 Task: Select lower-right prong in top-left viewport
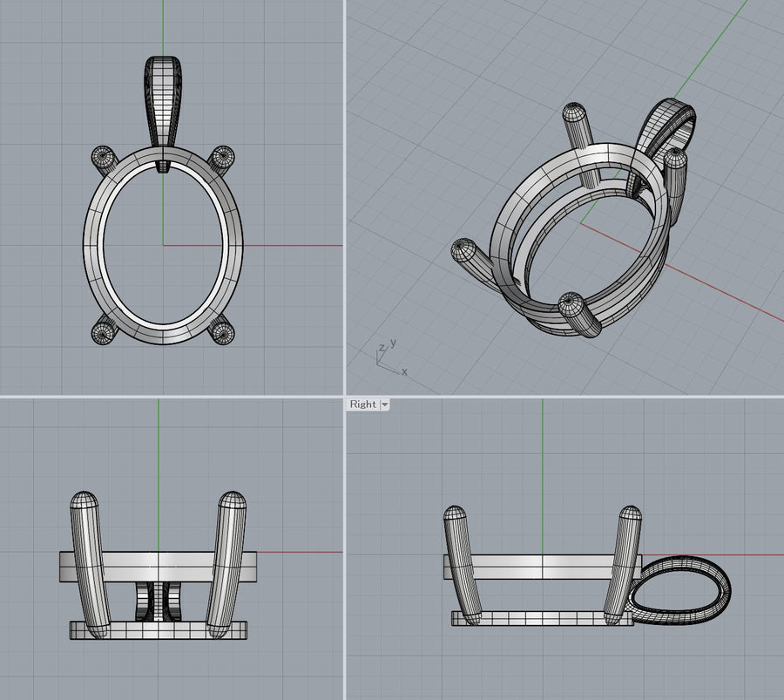tap(223, 330)
